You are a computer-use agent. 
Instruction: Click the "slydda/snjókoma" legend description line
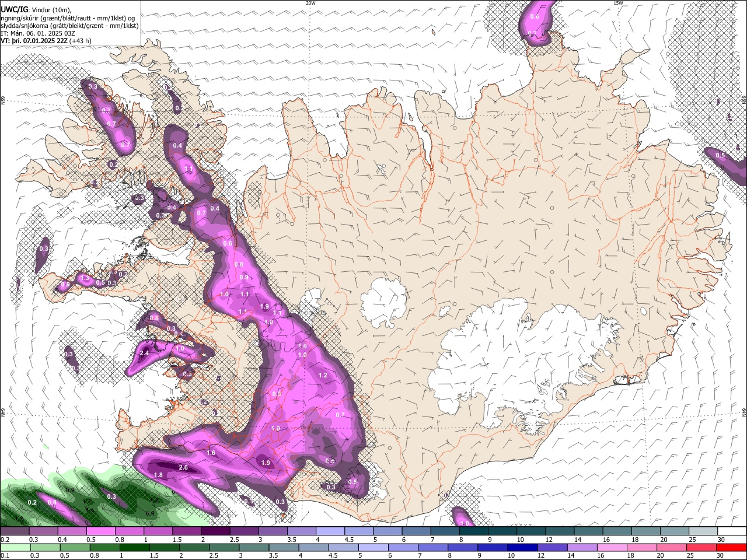click(69, 26)
